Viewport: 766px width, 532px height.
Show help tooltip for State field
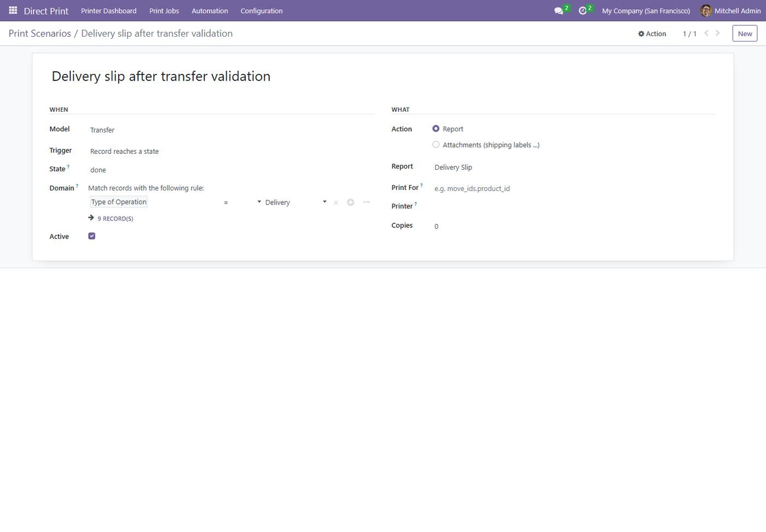pyautogui.click(x=68, y=166)
